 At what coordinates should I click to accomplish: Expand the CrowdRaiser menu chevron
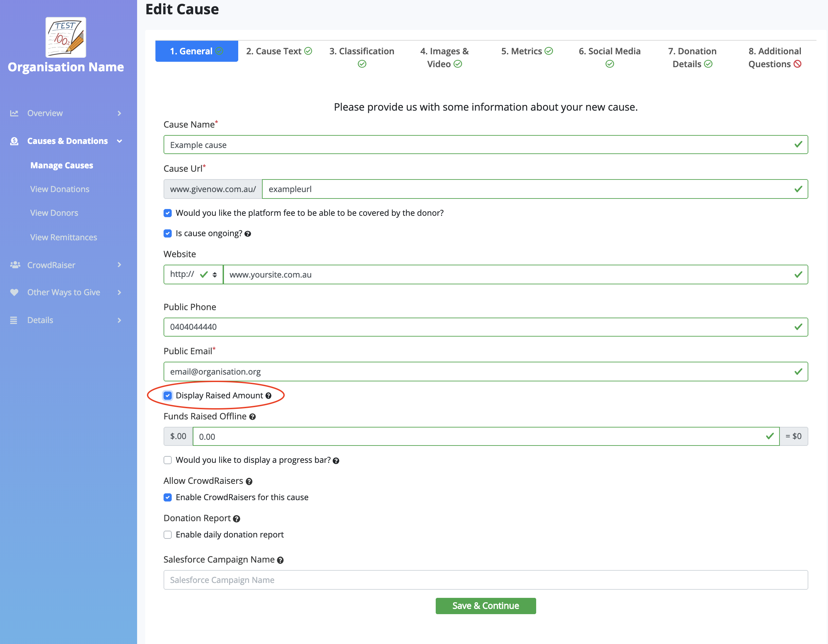(119, 265)
